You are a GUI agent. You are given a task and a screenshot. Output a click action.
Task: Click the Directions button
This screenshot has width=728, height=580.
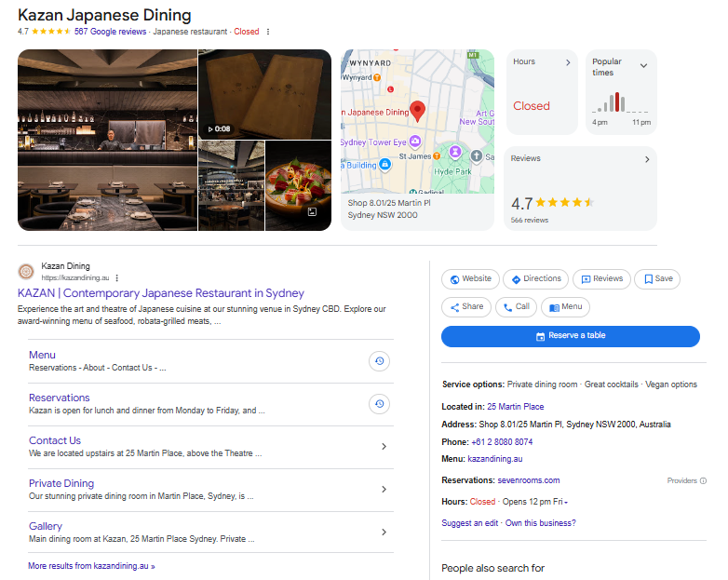point(535,278)
